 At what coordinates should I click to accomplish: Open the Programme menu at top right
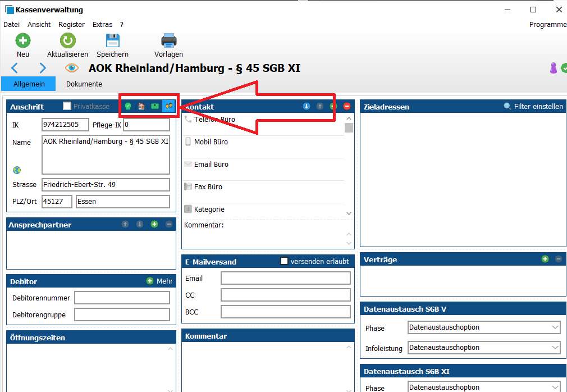pos(548,25)
